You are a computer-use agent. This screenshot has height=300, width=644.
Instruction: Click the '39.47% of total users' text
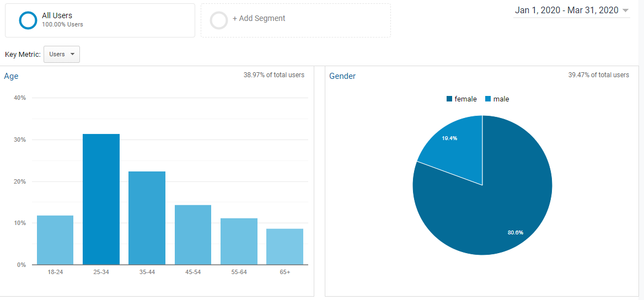598,75
